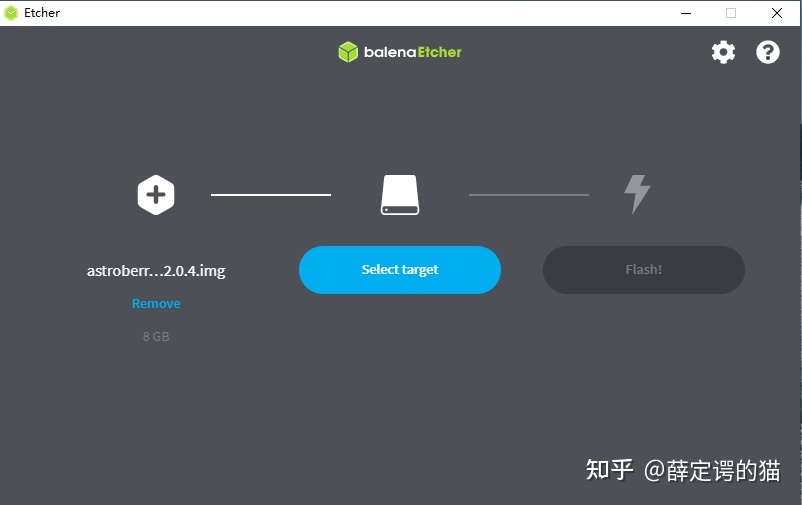Click the grey line between drive and flash
The height and width of the screenshot is (505, 802).
pos(528,195)
